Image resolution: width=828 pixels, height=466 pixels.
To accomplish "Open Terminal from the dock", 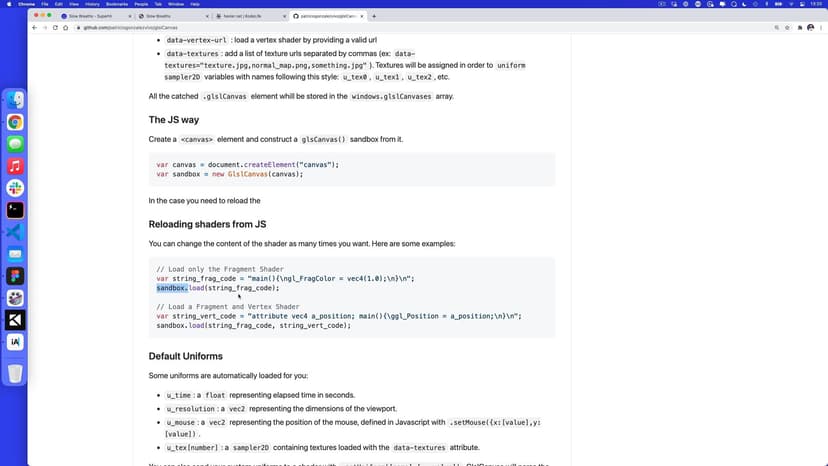I will 15,210.
